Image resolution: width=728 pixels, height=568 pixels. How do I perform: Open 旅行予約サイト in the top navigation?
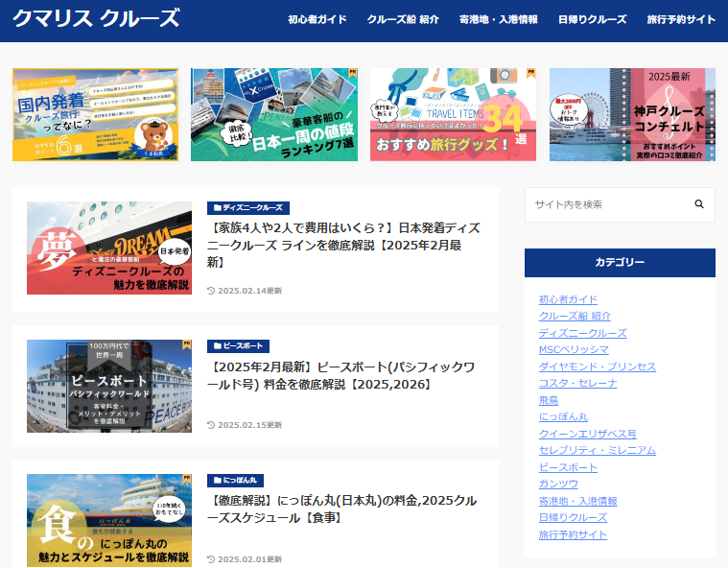(681, 19)
